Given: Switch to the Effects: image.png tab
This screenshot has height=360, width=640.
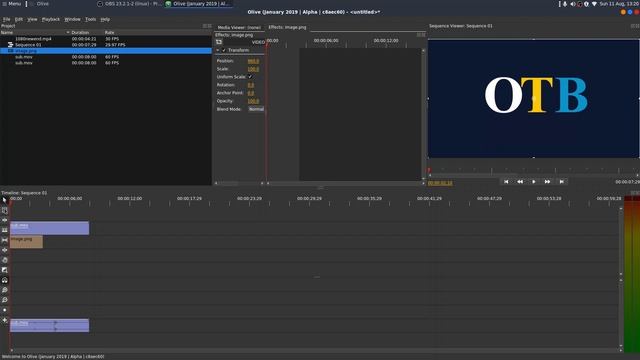Looking at the screenshot, I should tap(287, 27).
